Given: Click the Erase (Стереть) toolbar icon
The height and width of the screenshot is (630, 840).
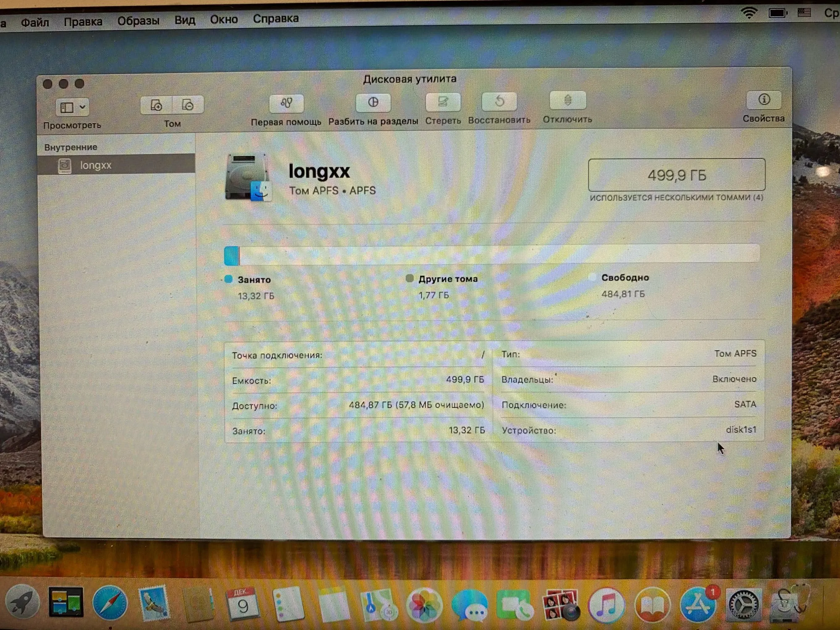Looking at the screenshot, I should 443,102.
